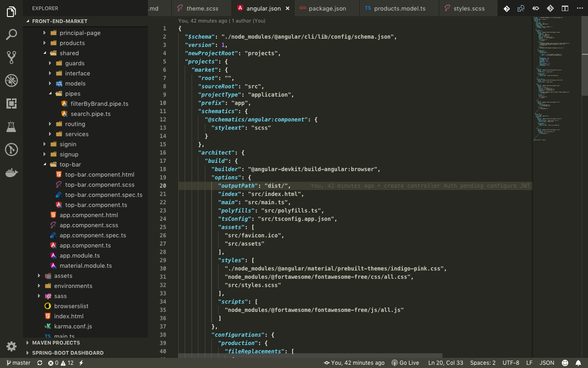Open the Source Control view
Viewport: 588px width, 368px height.
point(11,57)
